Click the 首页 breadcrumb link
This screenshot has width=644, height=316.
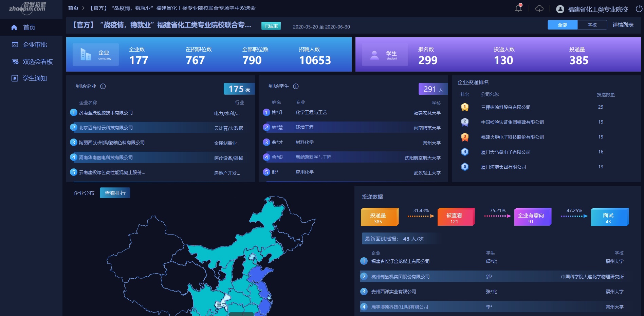[x=73, y=8]
